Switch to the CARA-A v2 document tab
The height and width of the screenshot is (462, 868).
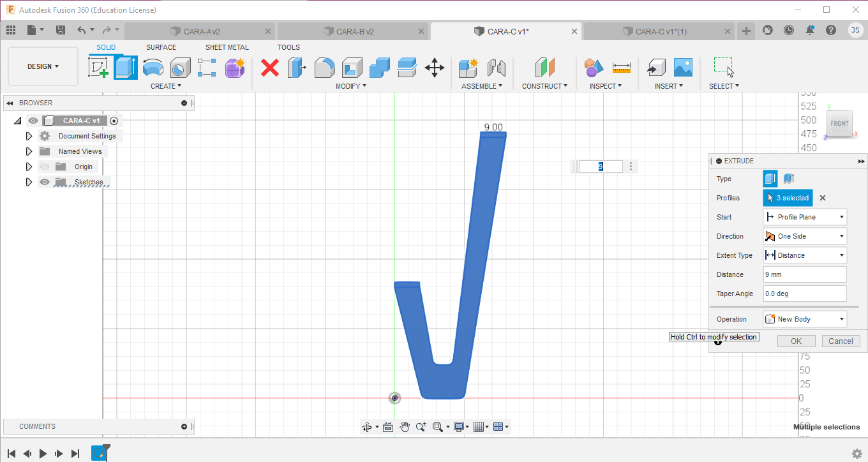200,31
